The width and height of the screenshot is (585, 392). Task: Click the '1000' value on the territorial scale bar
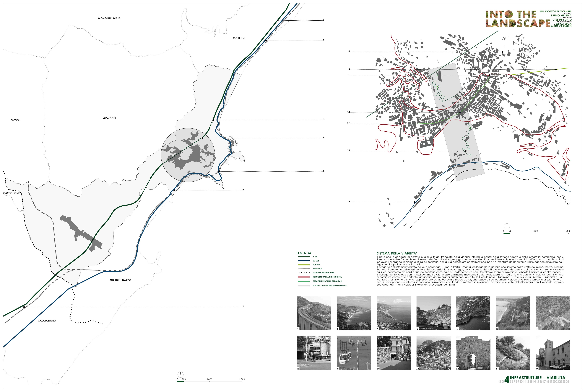point(210,379)
